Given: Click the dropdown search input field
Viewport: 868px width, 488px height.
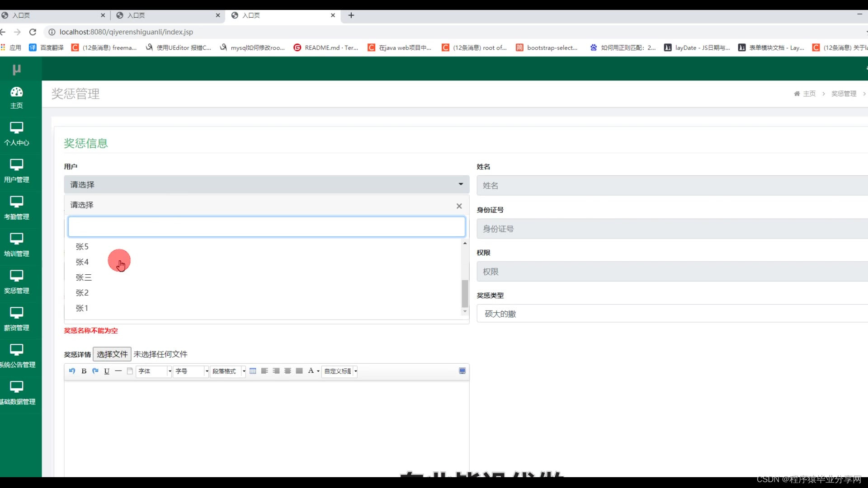Looking at the screenshot, I should click(266, 227).
